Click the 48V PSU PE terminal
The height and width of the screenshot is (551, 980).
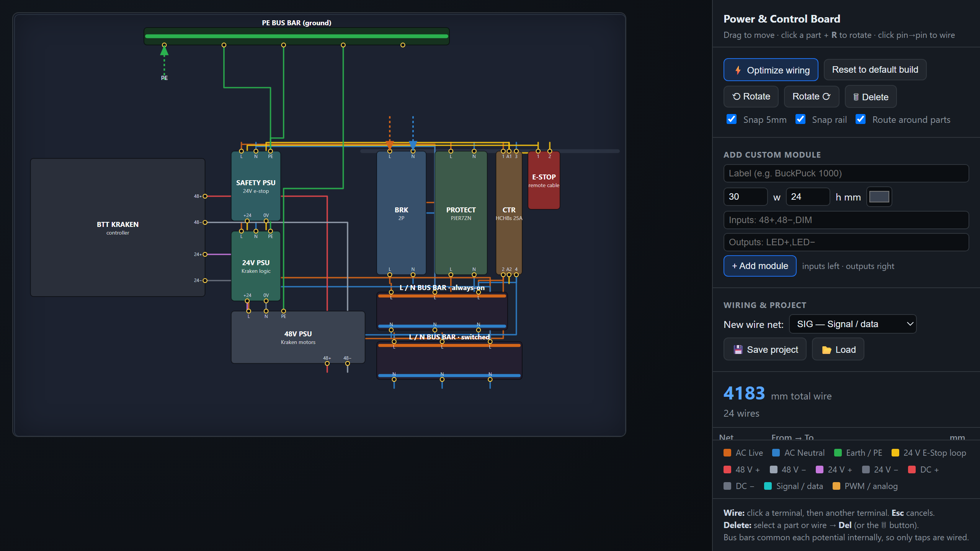[x=283, y=311]
